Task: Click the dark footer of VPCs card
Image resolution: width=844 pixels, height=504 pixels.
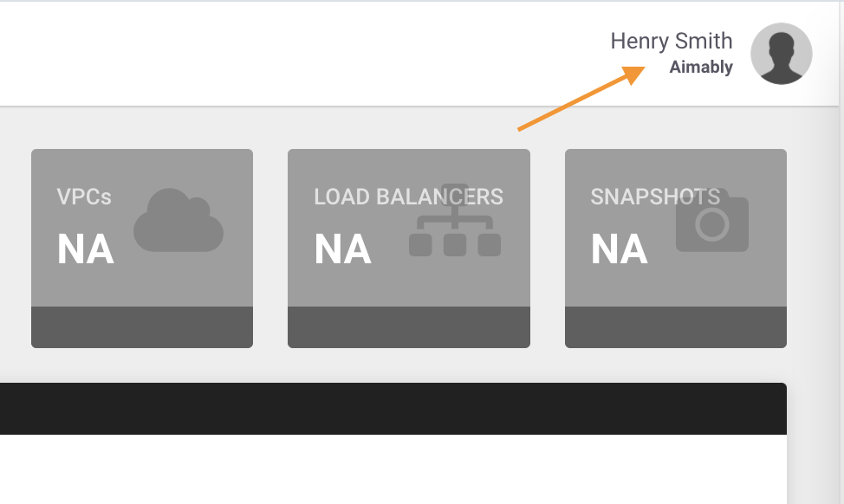Action: click(142, 327)
